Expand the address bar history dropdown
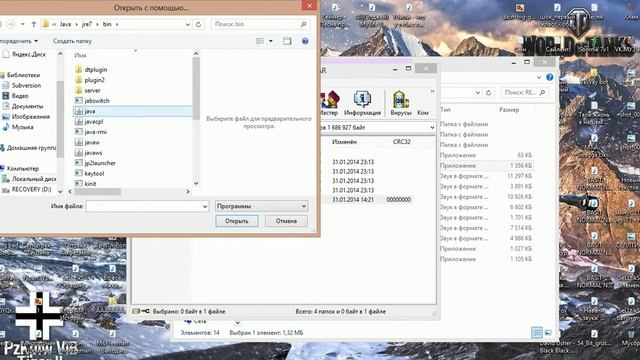Image resolution: width=640 pixels, height=360 pixels. click(188, 24)
